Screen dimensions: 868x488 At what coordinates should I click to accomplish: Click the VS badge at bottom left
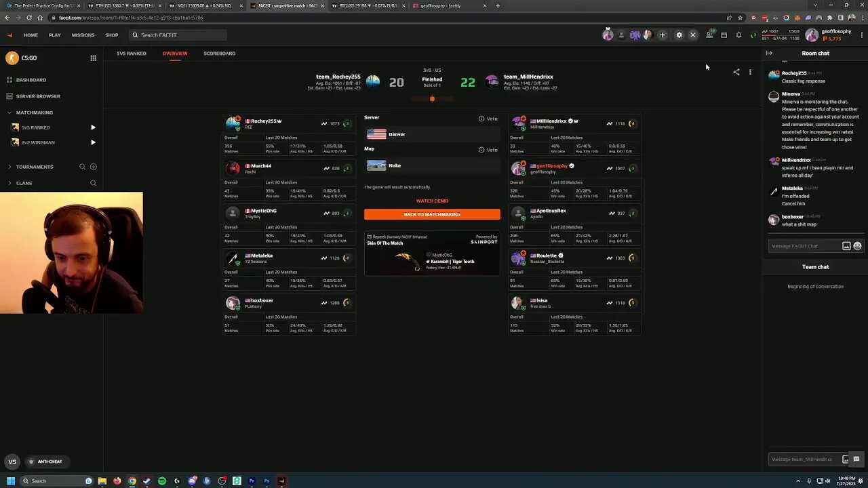point(12,462)
